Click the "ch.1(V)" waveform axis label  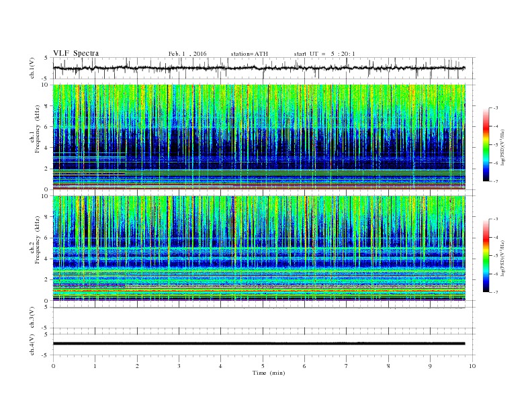(x=32, y=68)
